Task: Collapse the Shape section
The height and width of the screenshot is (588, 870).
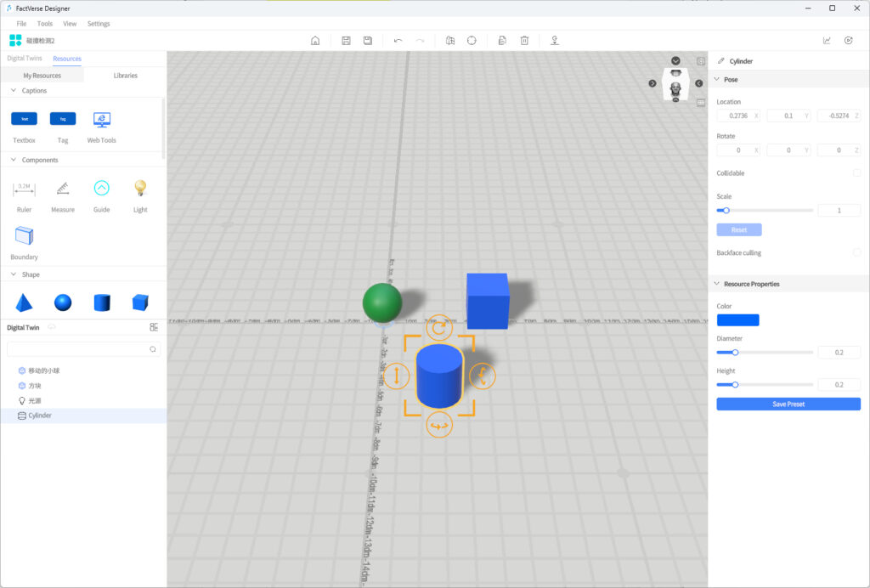Action: [x=14, y=274]
